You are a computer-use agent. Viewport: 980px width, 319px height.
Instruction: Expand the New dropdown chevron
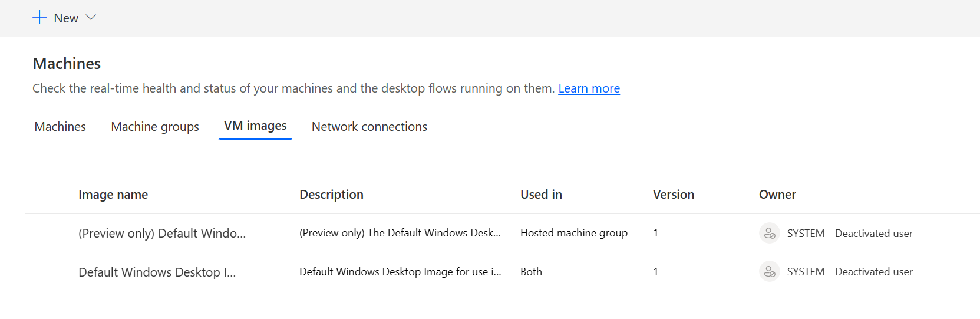(x=91, y=18)
